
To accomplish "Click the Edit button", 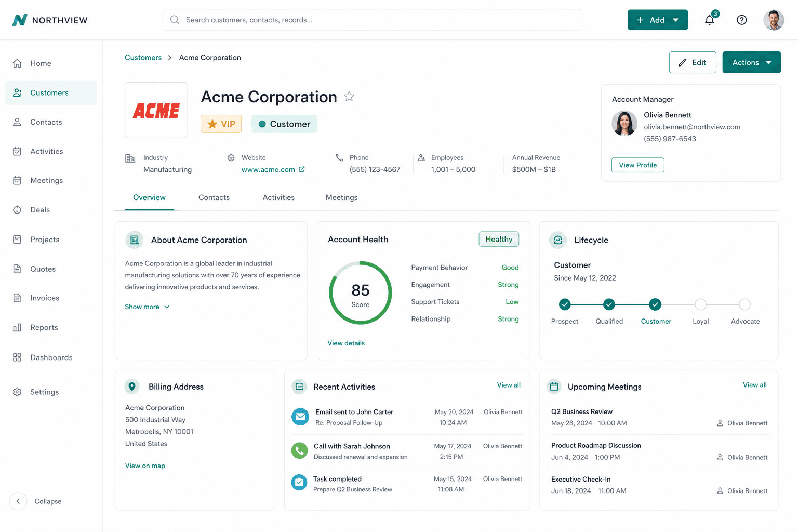I will tap(693, 62).
